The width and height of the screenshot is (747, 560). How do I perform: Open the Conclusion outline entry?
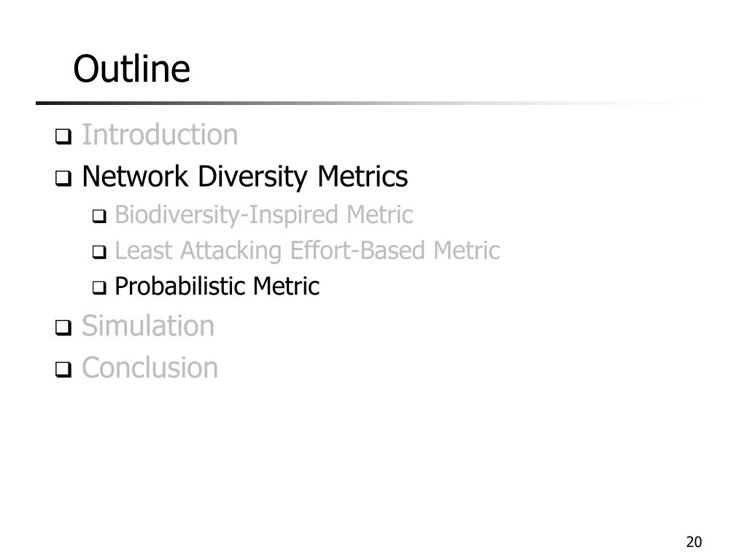click(150, 367)
